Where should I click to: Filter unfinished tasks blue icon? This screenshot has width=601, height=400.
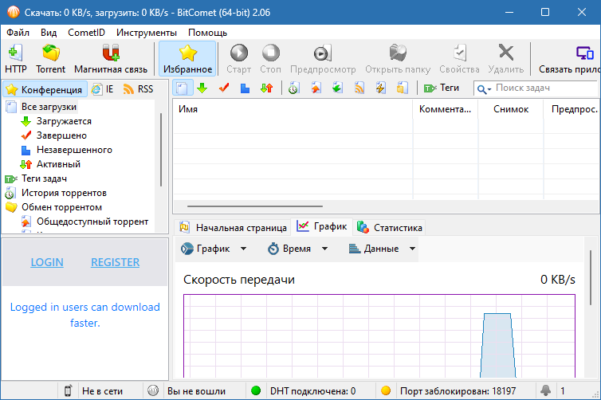[245, 88]
